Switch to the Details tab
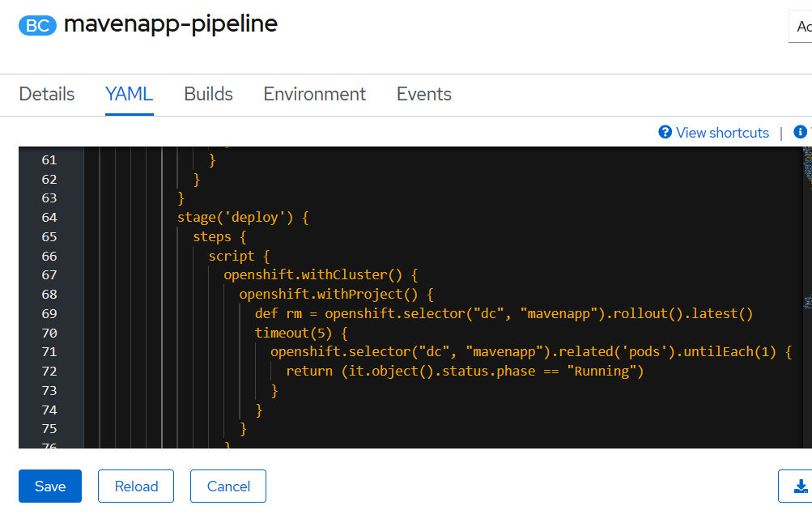 [x=47, y=94]
